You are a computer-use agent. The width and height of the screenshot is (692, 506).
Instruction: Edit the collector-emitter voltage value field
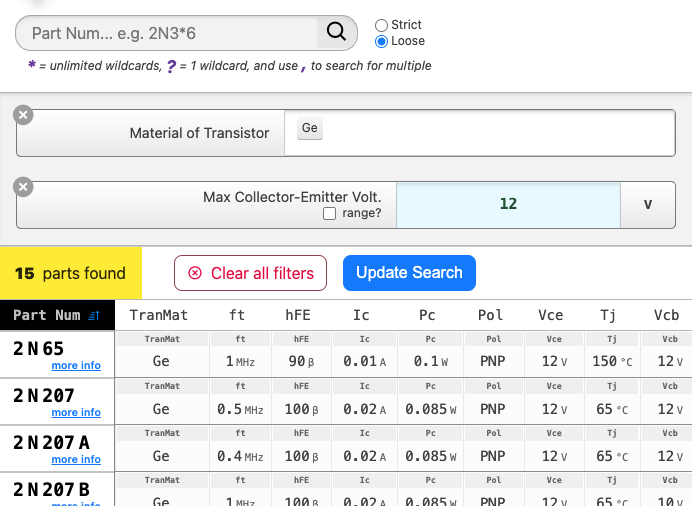(x=508, y=204)
